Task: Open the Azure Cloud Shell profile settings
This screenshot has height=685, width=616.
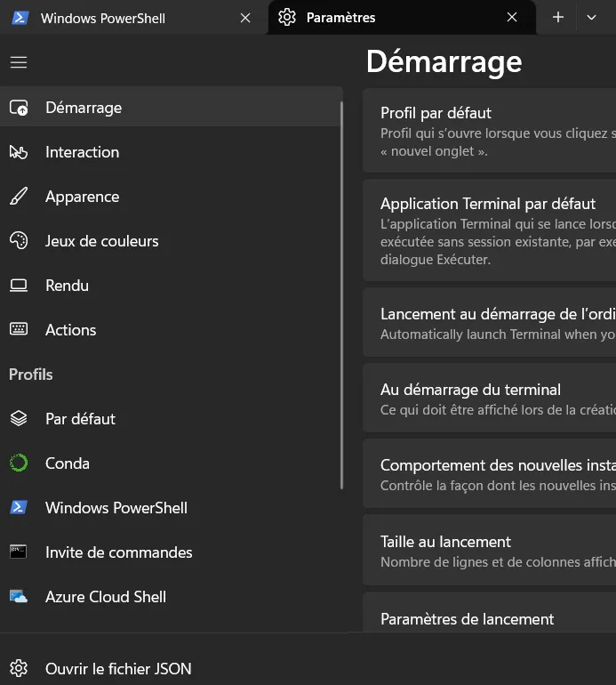Action: pyautogui.click(x=171, y=597)
